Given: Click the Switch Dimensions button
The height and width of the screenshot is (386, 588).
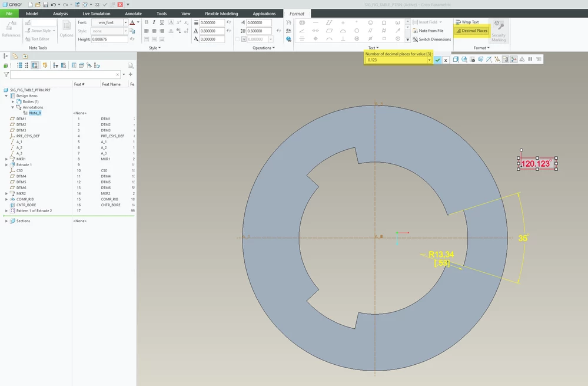Looking at the screenshot, I should click(x=431, y=39).
